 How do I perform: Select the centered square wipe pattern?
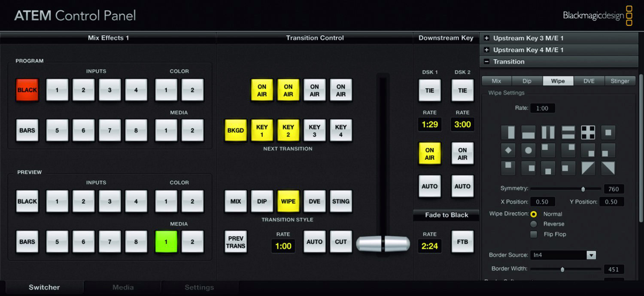pyautogui.click(x=608, y=133)
